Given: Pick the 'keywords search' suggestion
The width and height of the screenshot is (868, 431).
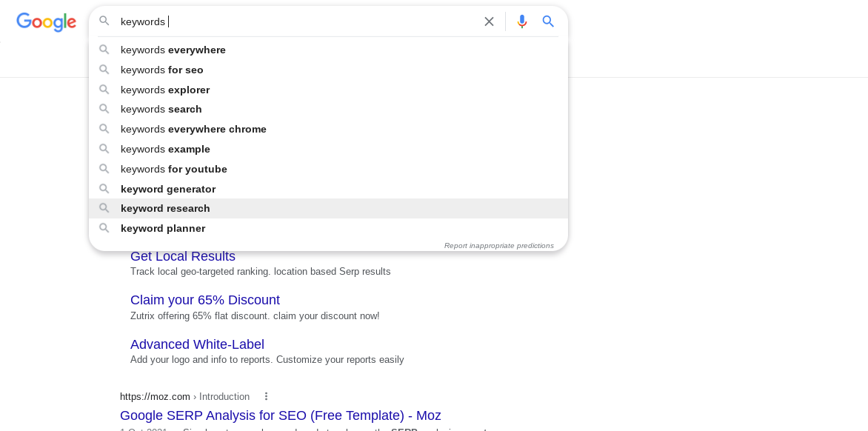Looking at the screenshot, I should tap(328, 109).
